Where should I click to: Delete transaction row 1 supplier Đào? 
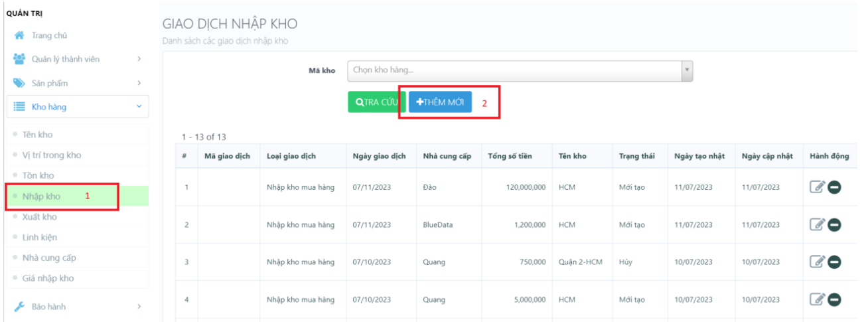click(834, 187)
